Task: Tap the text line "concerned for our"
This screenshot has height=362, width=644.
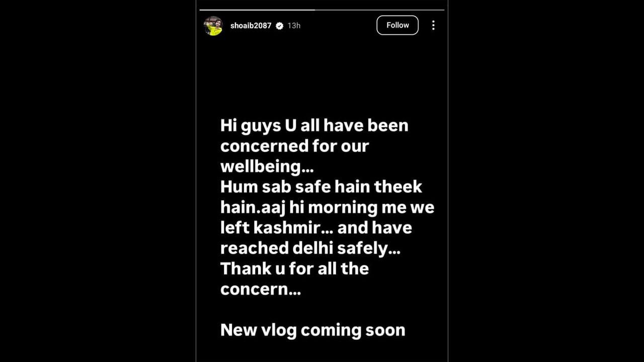Action: [x=295, y=146]
